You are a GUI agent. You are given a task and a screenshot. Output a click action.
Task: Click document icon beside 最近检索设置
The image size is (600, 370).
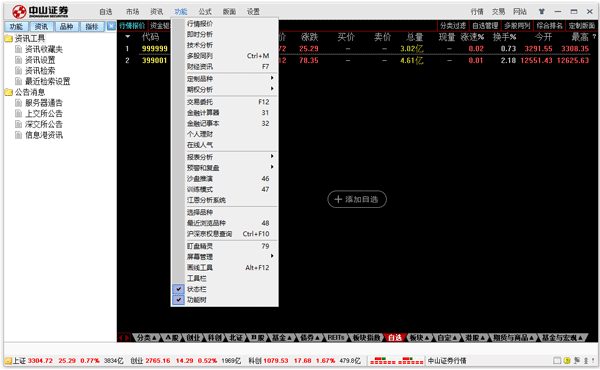pyautogui.click(x=18, y=81)
